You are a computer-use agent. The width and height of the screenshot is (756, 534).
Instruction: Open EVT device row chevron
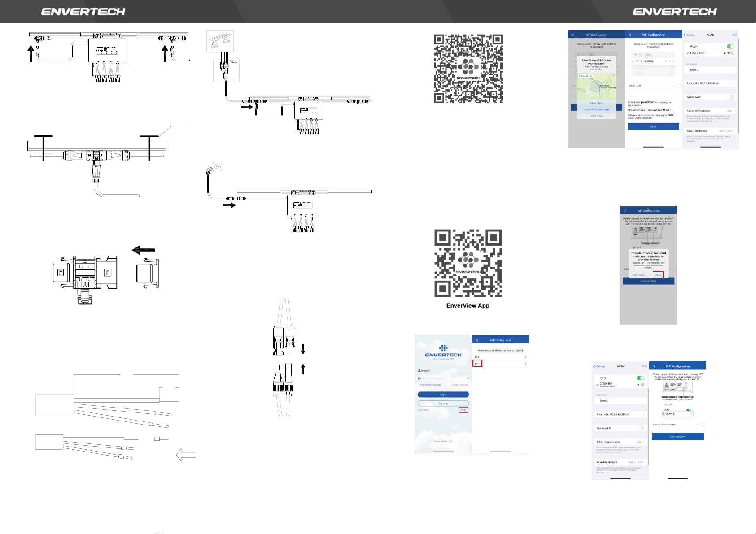tap(525, 364)
